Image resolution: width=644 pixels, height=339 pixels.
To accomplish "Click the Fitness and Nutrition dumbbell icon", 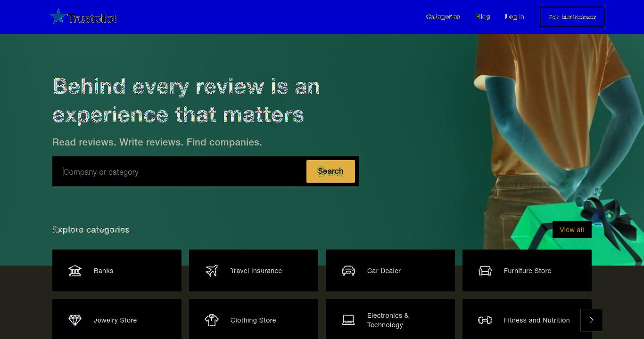I will coord(485,320).
